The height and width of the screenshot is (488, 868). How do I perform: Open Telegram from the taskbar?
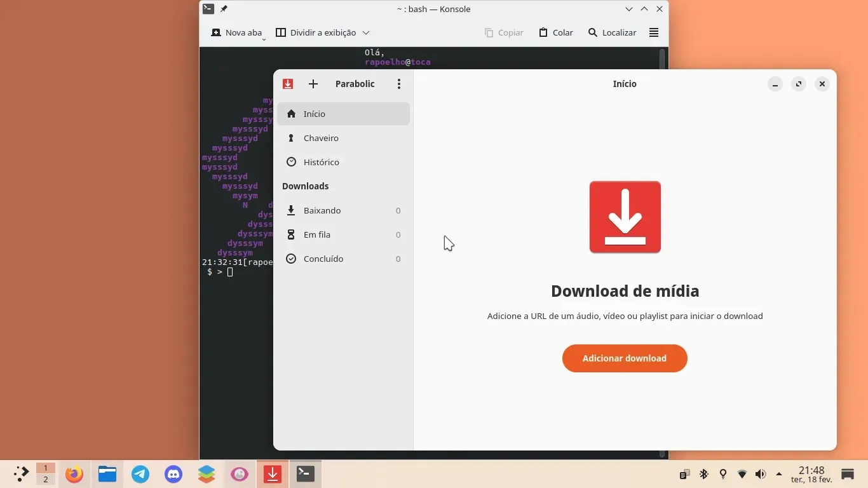pos(140,474)
